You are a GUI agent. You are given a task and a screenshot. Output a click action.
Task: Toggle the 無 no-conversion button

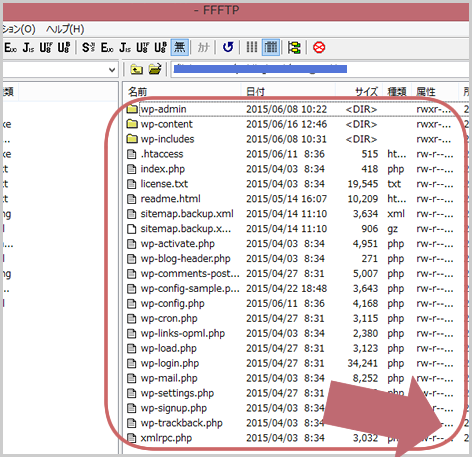pos(180,48)
